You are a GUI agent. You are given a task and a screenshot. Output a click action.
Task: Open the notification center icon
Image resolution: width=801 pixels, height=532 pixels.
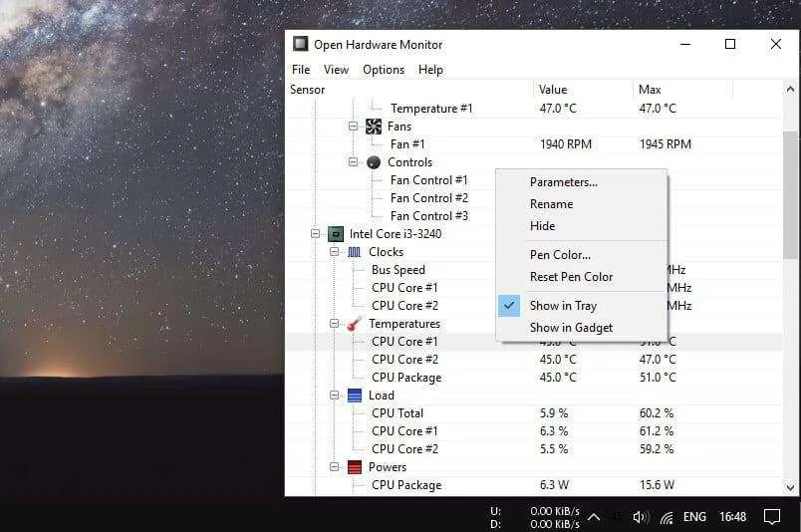772,517
